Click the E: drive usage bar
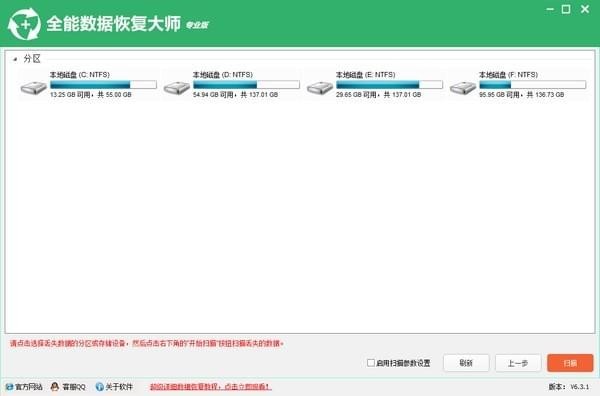The image size is (600, 396). (x=390, y=85)
